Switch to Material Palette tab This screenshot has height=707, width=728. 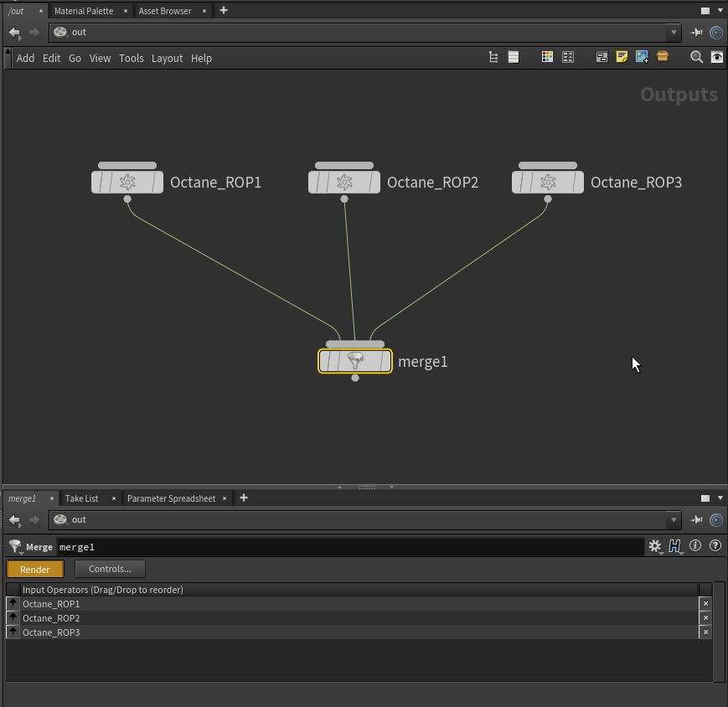click(84, 11)
